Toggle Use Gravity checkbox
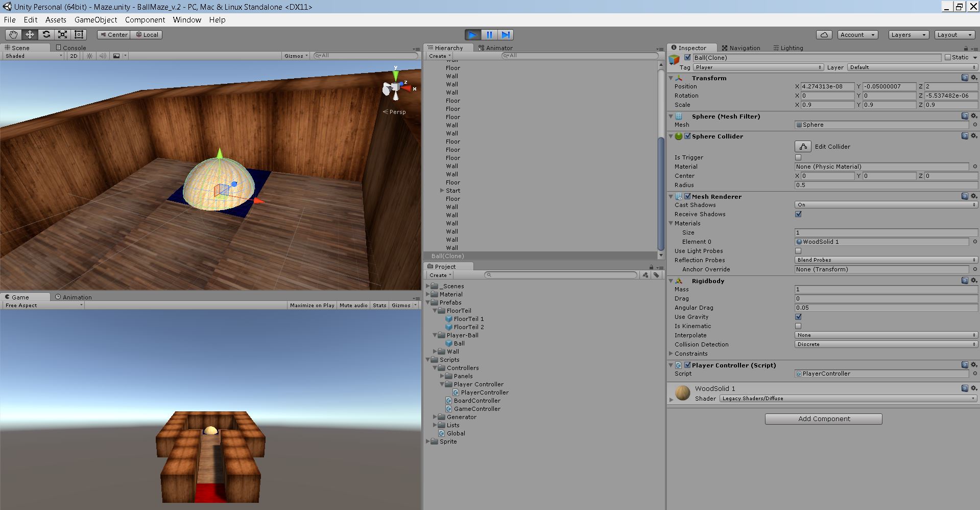The height and width of the screenshot is (510, 980). (798, 317)
